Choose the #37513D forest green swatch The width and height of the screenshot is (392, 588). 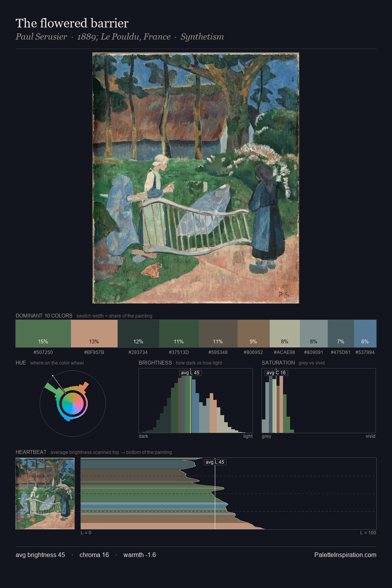179,334
